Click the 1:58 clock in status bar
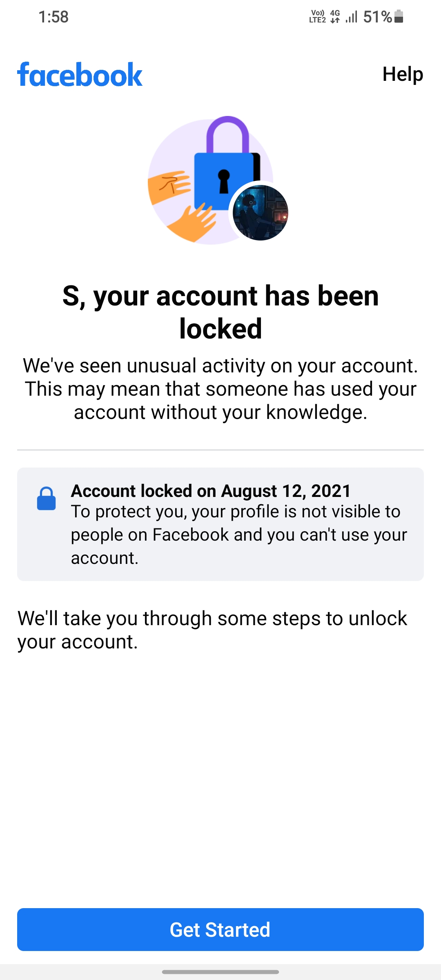 point(53,17)
